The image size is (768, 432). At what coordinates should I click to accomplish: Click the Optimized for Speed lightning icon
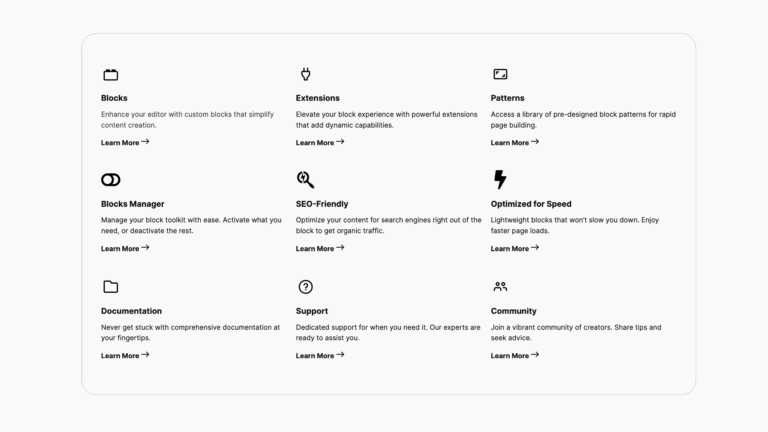click(x=500, y=179)
